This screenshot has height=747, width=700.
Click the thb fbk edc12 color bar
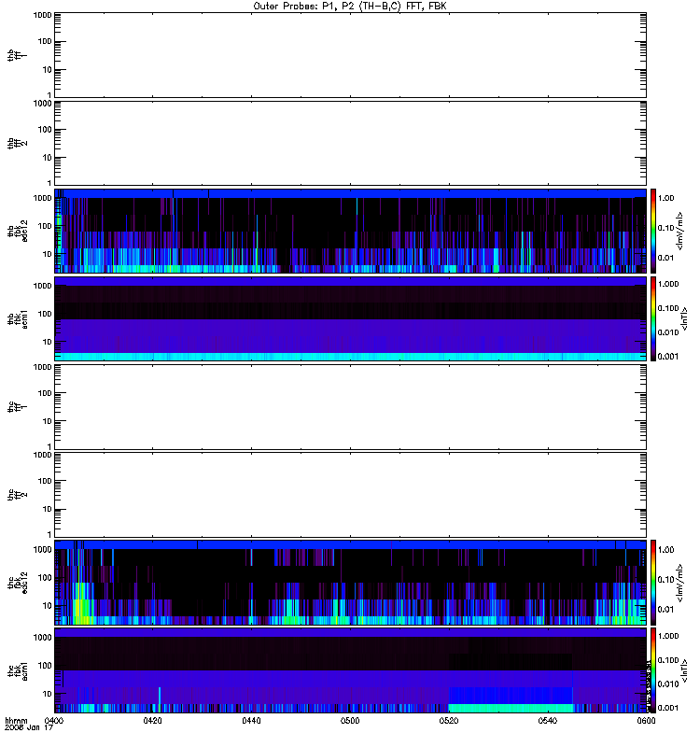coord(653,231)
